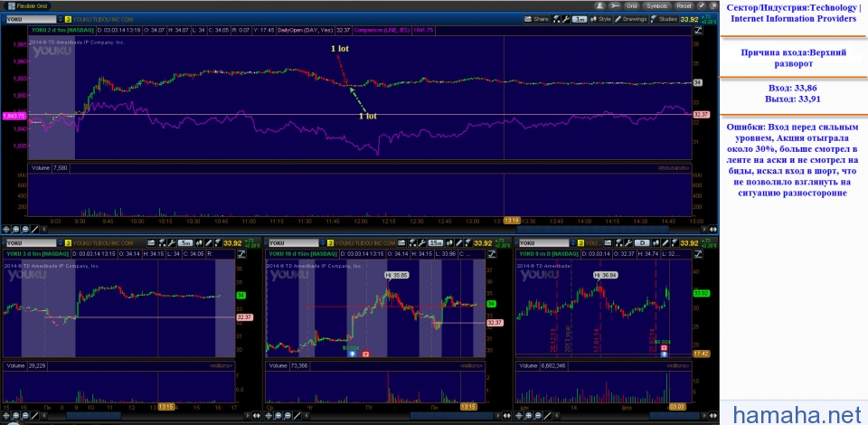The height and width of the screenshot is (425, 868).
Task: Open the Grid layout button
Action: pyautogui.click(x=632, y=6)
